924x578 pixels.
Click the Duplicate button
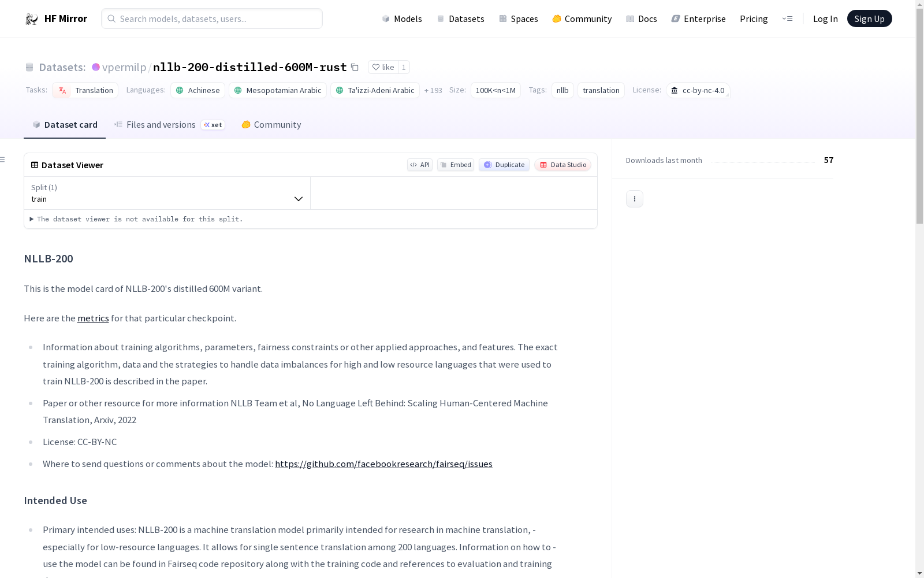[x=504, y=165]
